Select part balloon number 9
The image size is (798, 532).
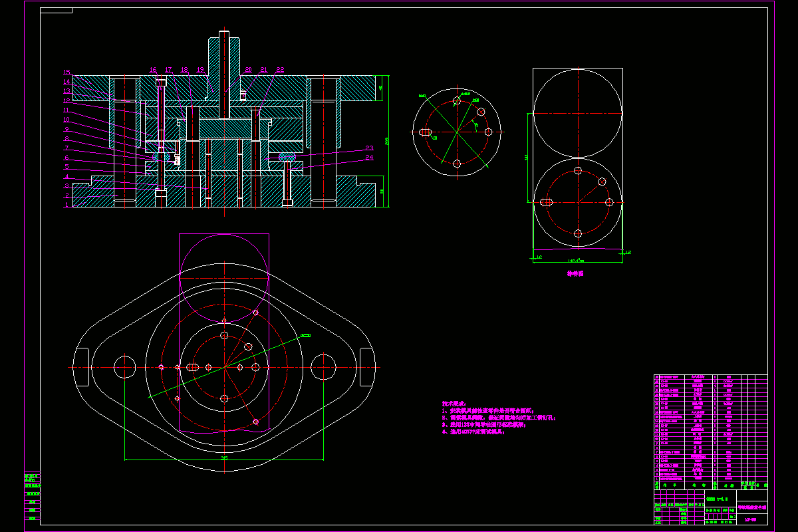(x=66, y=129)
